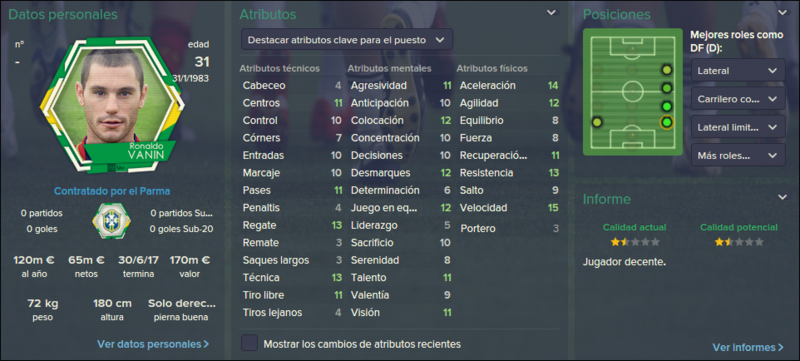Select the highlighted right-back position dot
This screenshot has height=361, width=800.
pyautogui.click(x=666, y=122)
